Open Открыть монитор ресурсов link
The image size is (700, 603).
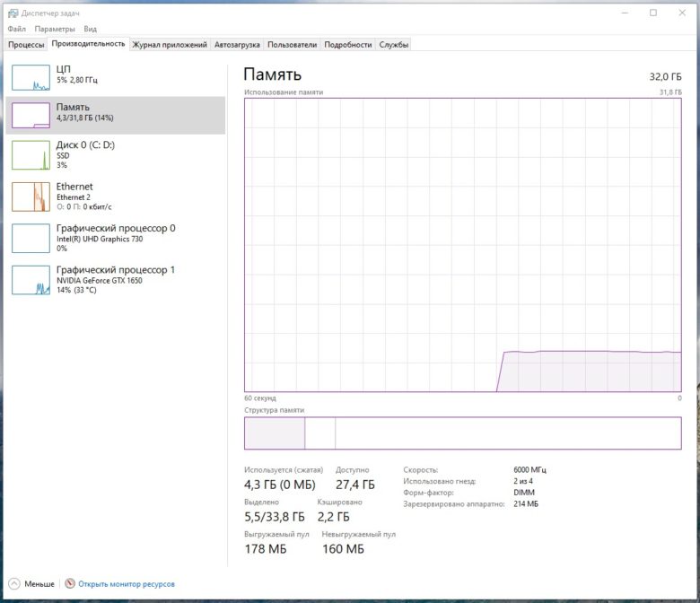(127, 584)
